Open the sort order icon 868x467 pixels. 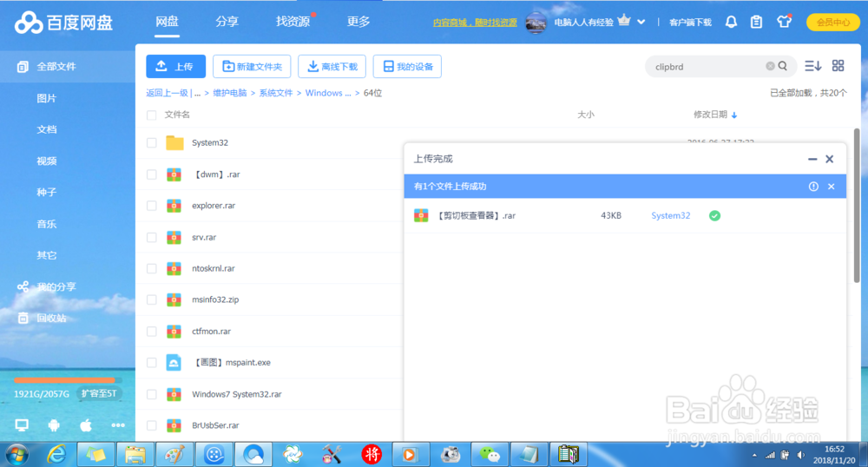pyautogui.click(x=812, y=66)
